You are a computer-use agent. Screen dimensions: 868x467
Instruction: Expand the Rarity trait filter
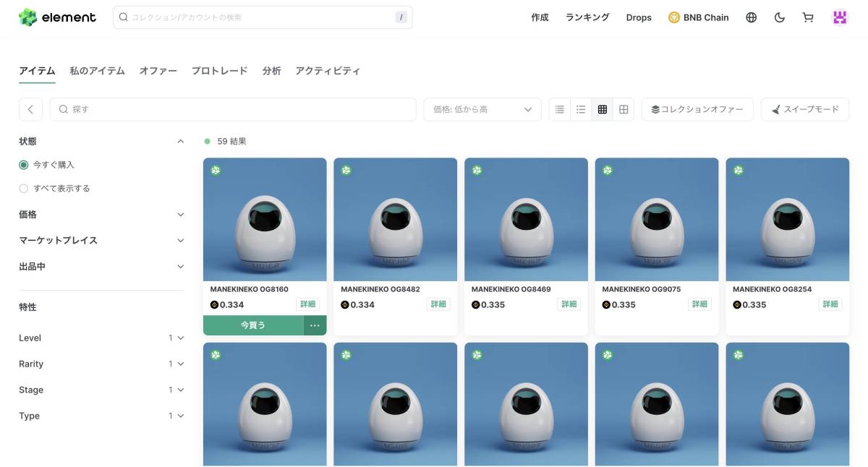179,364
